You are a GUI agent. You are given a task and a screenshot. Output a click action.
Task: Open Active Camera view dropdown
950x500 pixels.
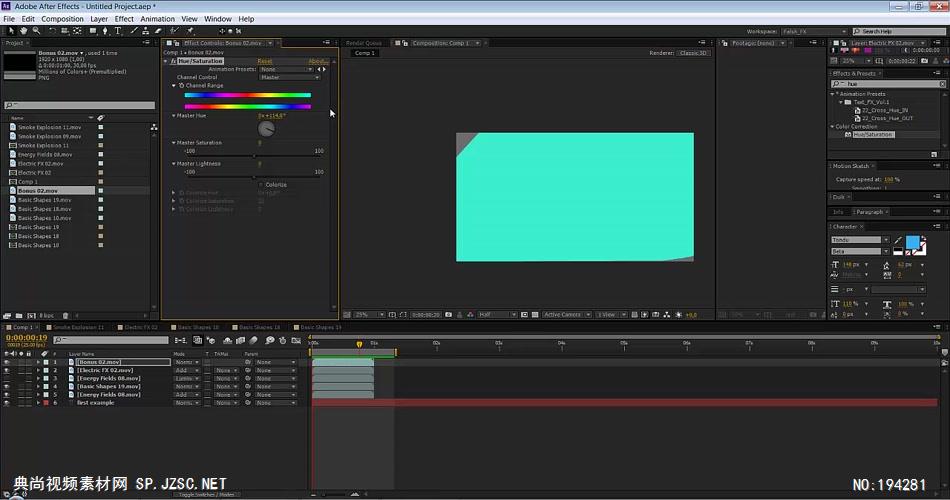point(566,315)
